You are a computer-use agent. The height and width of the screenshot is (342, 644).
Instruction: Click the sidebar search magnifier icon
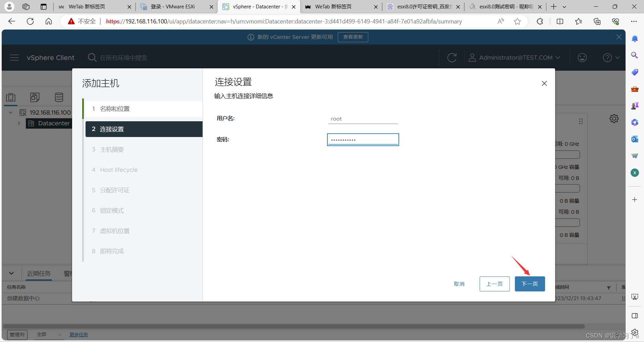[x=635, y=55]
